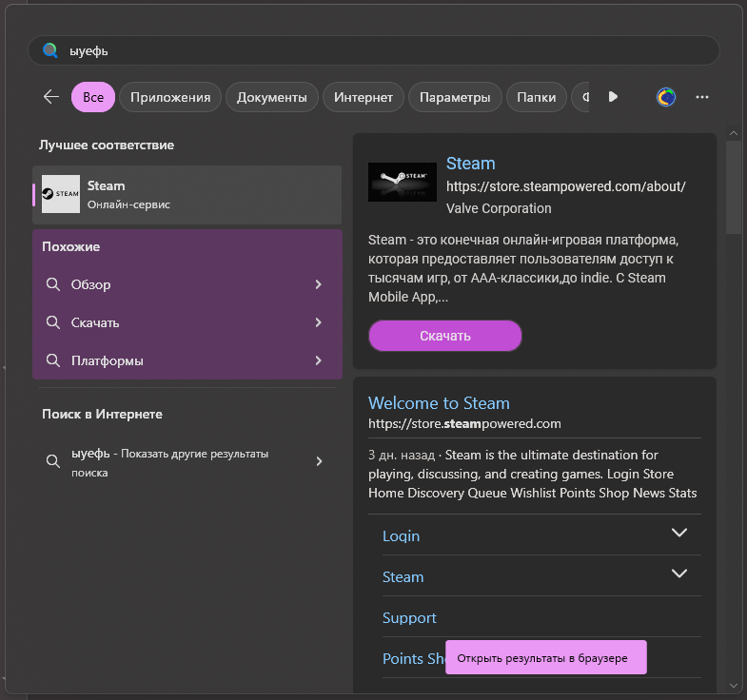
Task: Open the store.steampowered.com/about/ URL
Action: coord(565,186)
